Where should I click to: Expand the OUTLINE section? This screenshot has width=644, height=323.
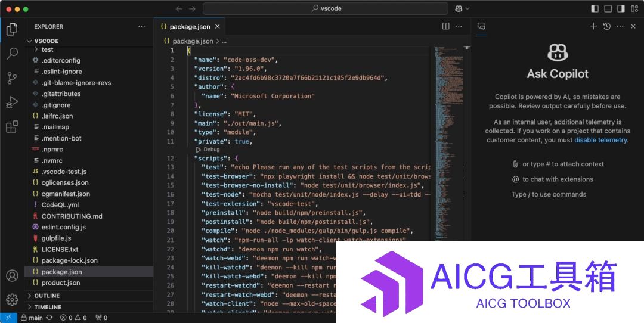(89, 296)
